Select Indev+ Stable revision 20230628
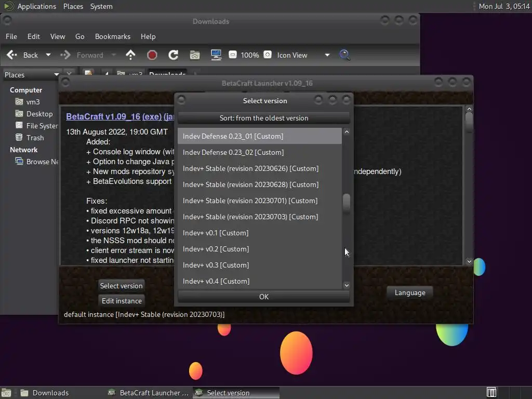Image resolution: width=532 pixels, height=399 pixels. pos(260,184)
